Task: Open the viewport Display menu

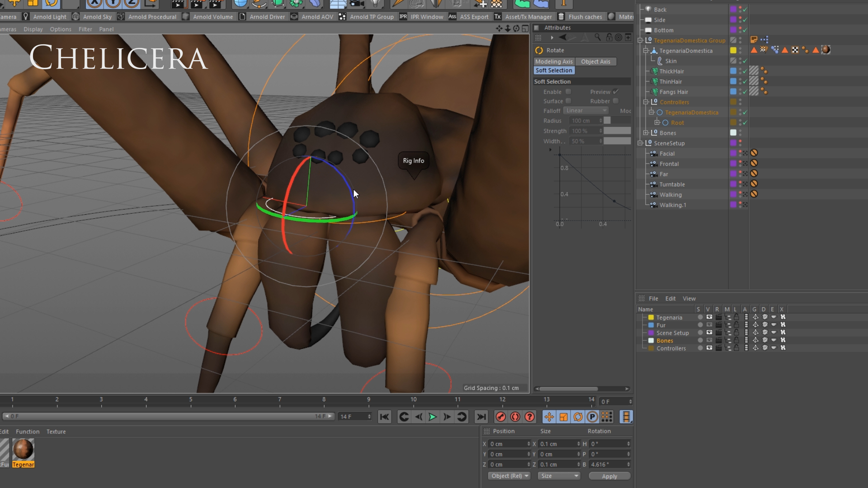Action: [33, 29]
